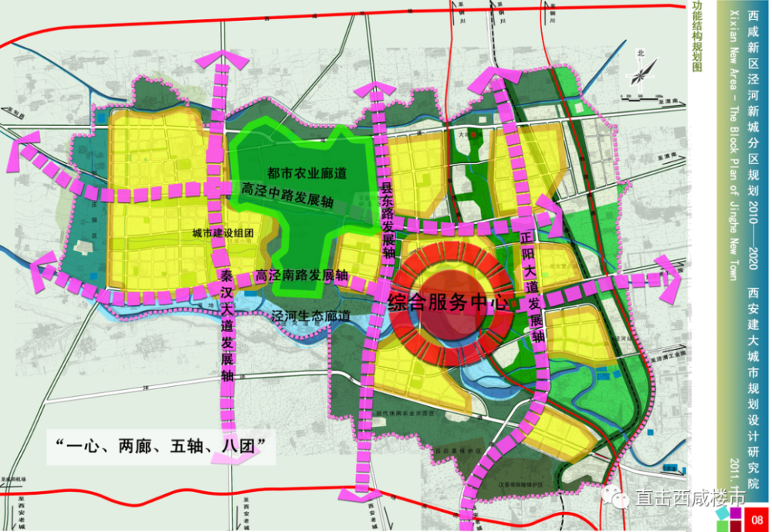The width and height of the screenshot is (772, 532).
Task: Click the 泾河生态廊道 label
Action: pyautogui.click(x=310, y=315)
